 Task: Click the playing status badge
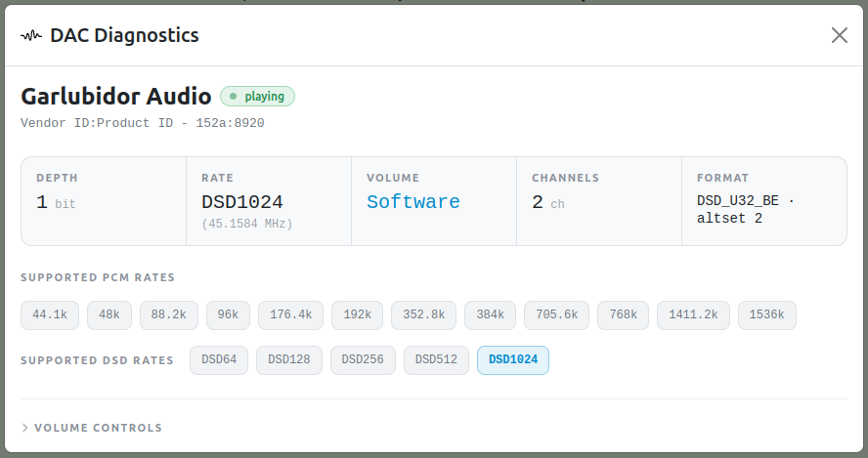click(257, 97)
